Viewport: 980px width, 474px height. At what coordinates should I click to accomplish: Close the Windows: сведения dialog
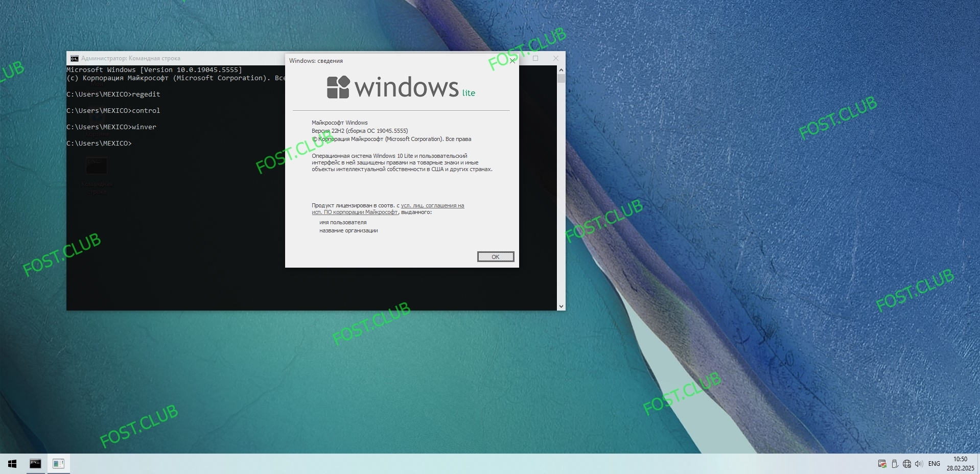coord(512,61)
